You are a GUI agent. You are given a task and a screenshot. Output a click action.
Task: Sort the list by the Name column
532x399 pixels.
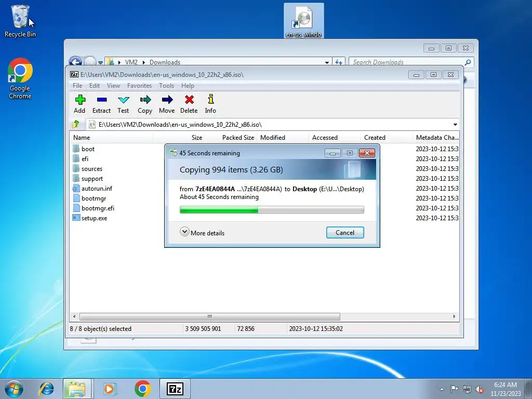coord(112,137)
